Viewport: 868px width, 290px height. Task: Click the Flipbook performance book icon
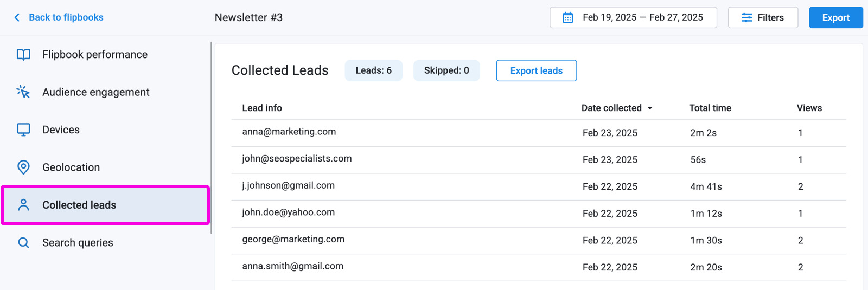click(23, 55)
